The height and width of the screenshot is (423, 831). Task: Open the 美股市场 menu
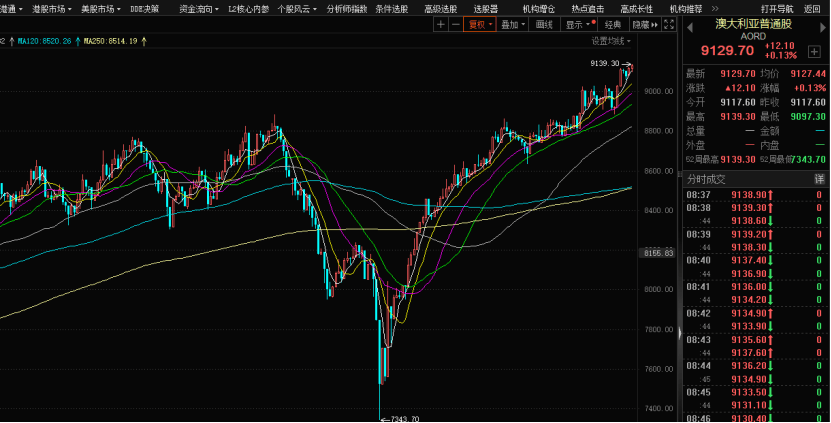point(99,8)
